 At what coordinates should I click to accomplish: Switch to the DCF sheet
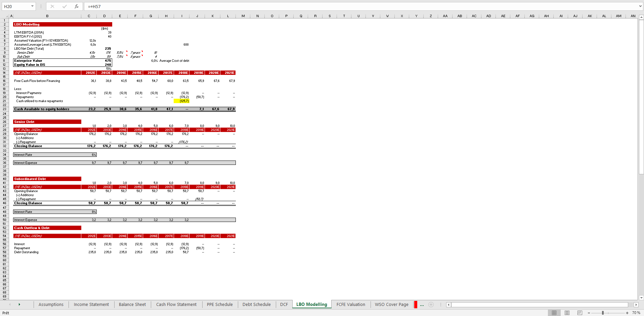pyautogui.click(x=284, y=305)
